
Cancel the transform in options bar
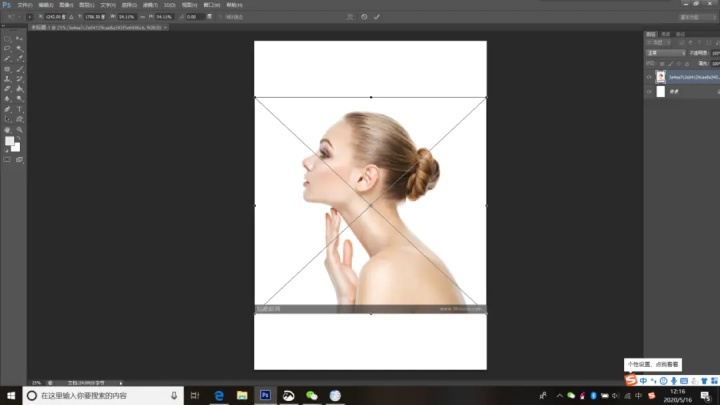[364, 17]
